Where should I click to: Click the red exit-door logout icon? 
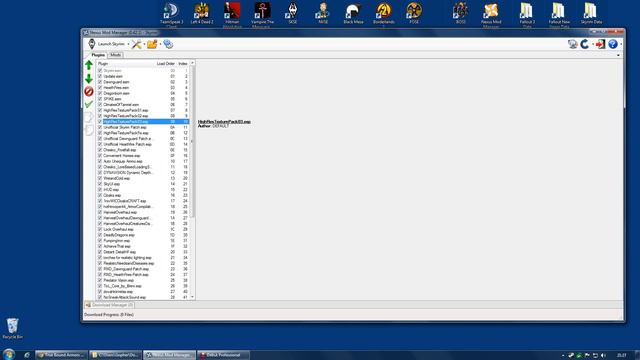click(x=600, y=44)
